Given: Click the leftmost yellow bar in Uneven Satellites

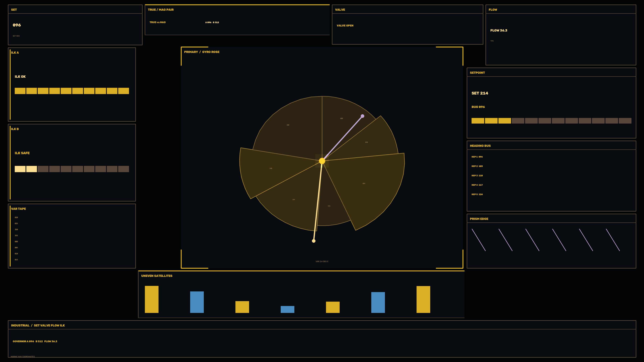Looking at the screenshot, I should (x=152, y=299).
